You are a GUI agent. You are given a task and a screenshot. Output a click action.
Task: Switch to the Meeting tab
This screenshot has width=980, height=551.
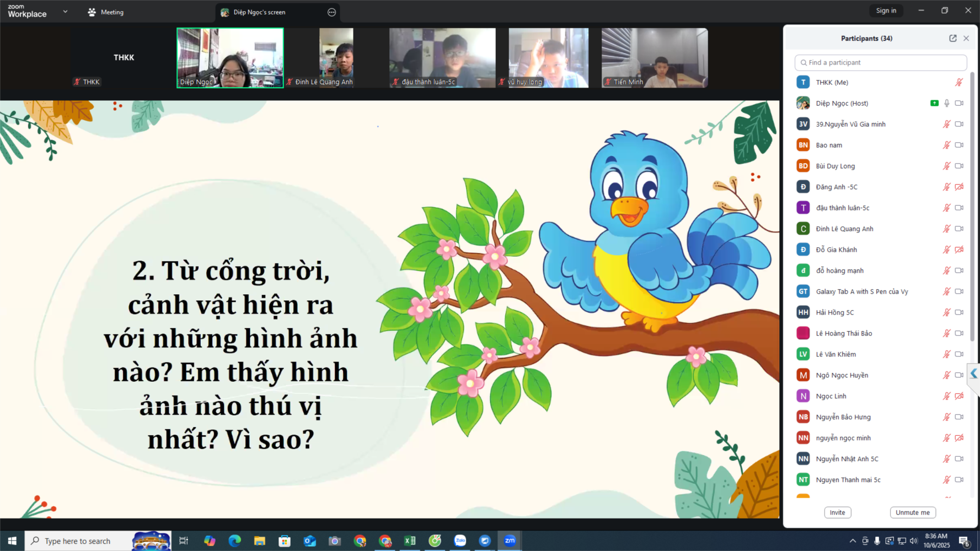[106, 12]
